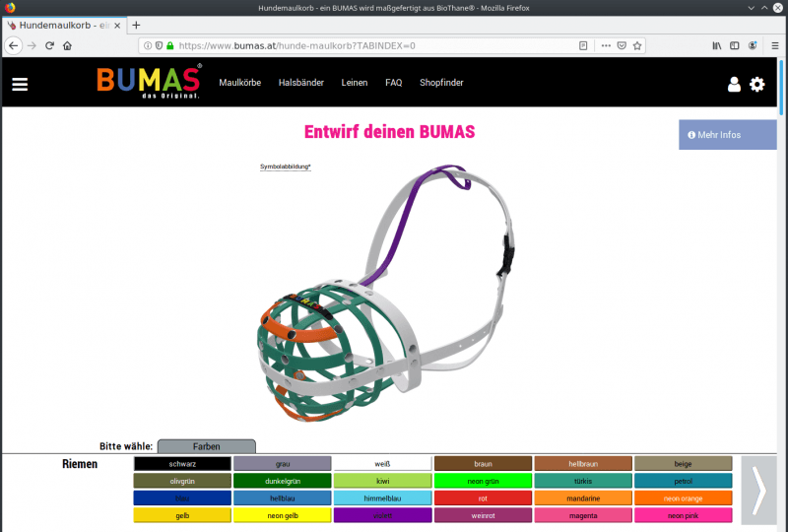
Task: Pick the violett color swatch
Action: (x=382, y=515)
